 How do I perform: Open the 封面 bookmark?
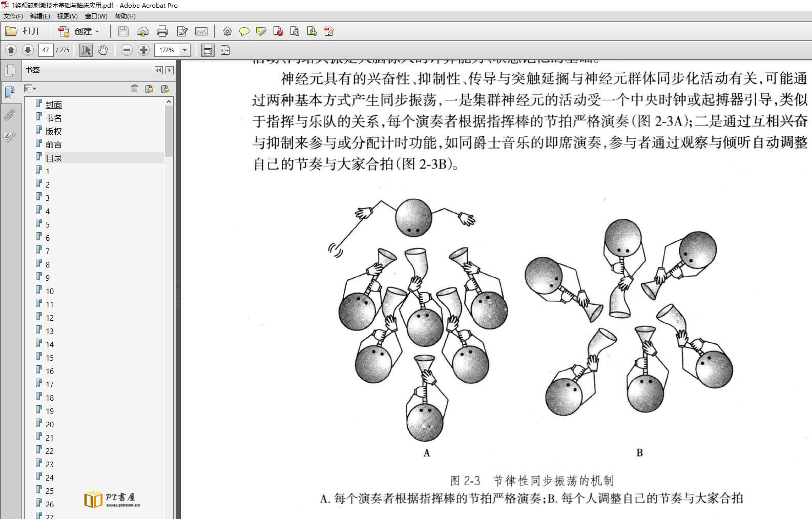[x=54, y=105]
